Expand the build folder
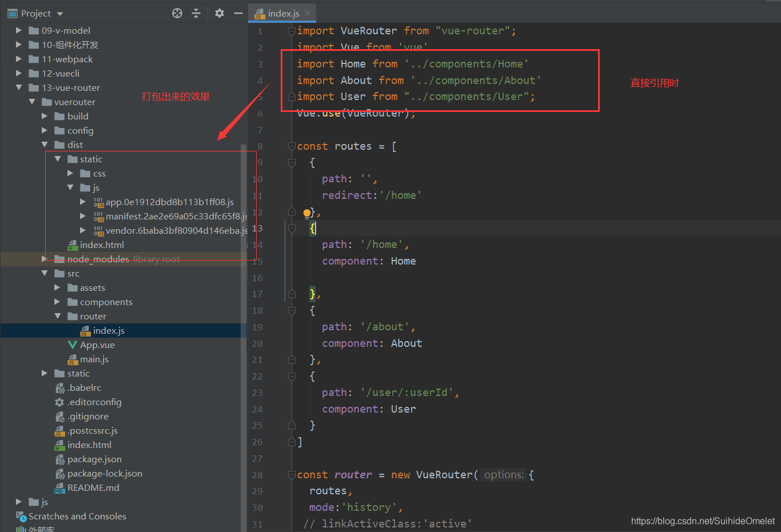This screenshot has height=532, width=781. (x=45, y=117)
